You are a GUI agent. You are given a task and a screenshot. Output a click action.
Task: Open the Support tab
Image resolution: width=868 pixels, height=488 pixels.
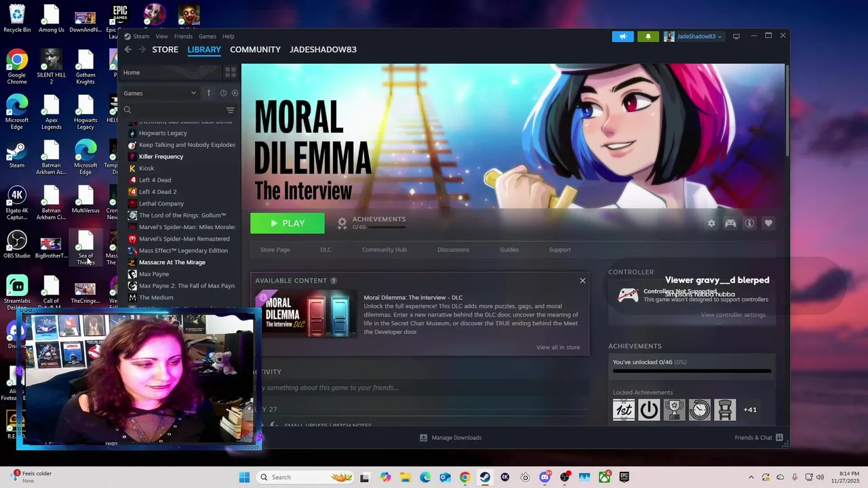click(x=560, y=249)
